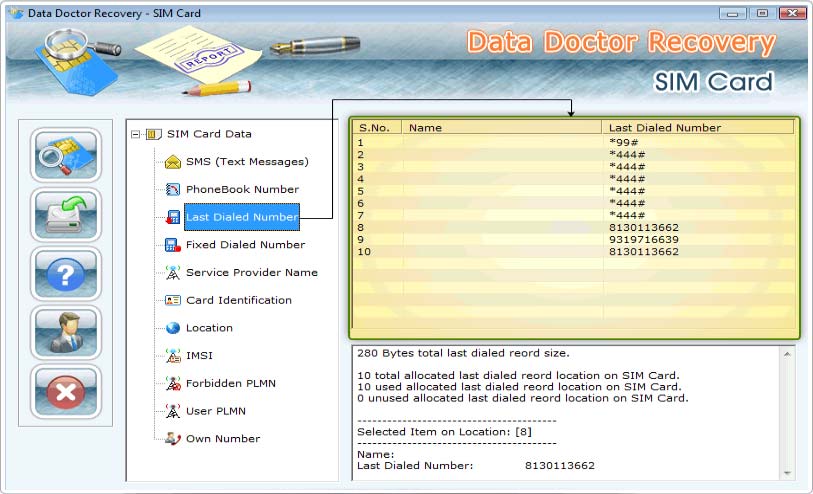Click scroll down arrow in details pane
This screenshot has height=494, width=813.
[x=787, y=473]
